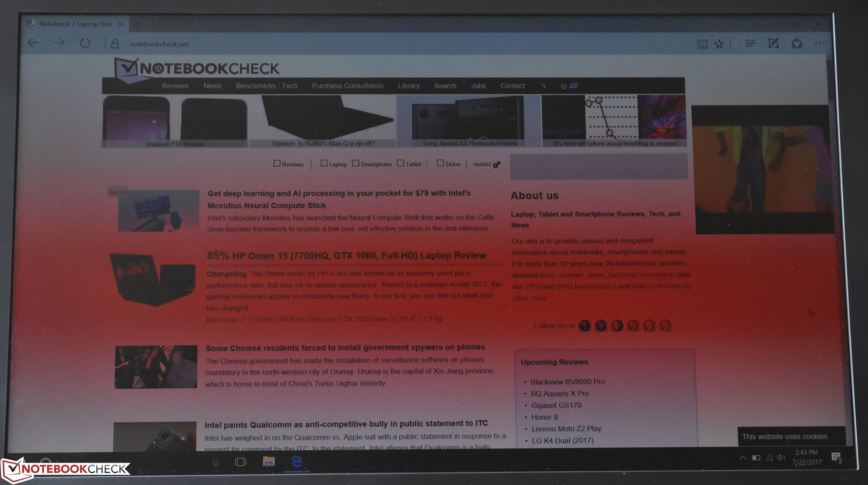Open the Search menu item
This screenshot has width=868, height=485.
[445, 86]
